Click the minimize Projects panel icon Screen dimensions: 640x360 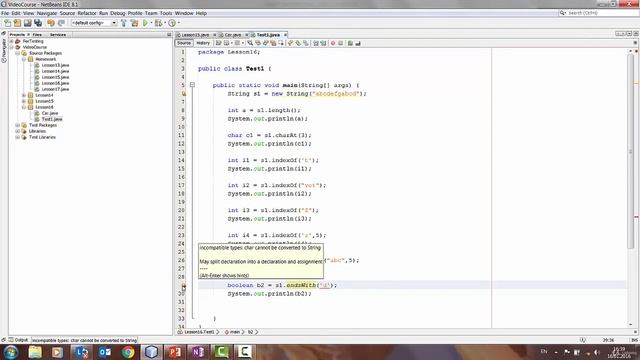tap(169, 35)
